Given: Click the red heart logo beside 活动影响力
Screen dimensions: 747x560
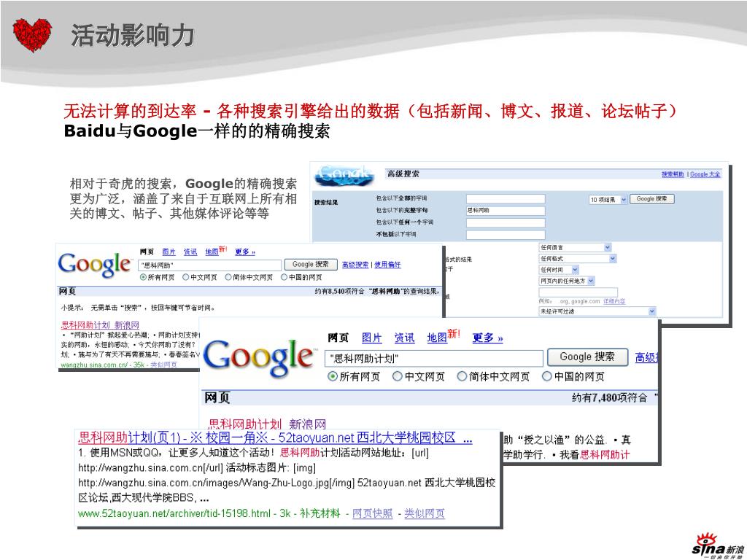Looking at the screenshot, I should 32,35.
